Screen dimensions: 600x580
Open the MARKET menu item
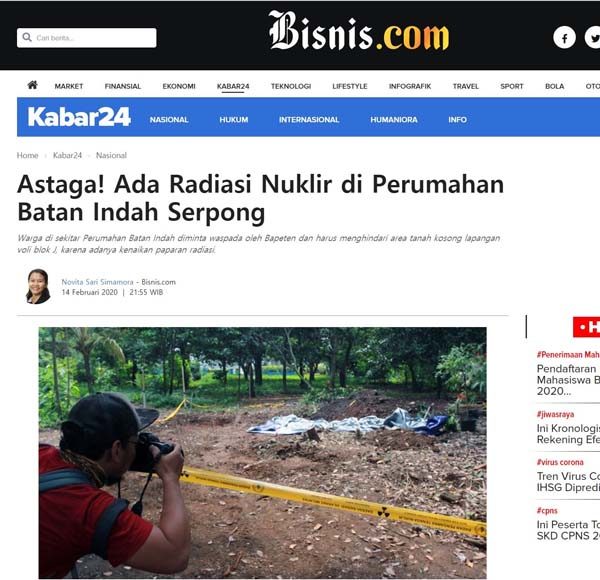(x=69, y=86)
